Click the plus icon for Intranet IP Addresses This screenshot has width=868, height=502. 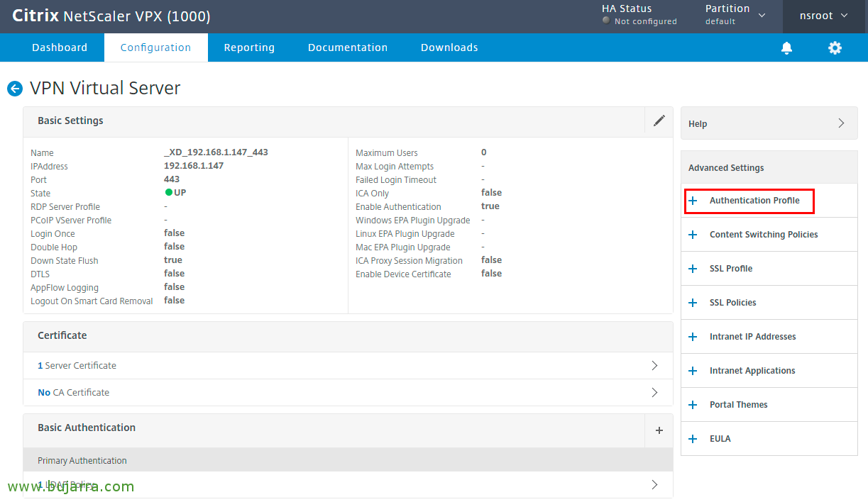point(693,337)
